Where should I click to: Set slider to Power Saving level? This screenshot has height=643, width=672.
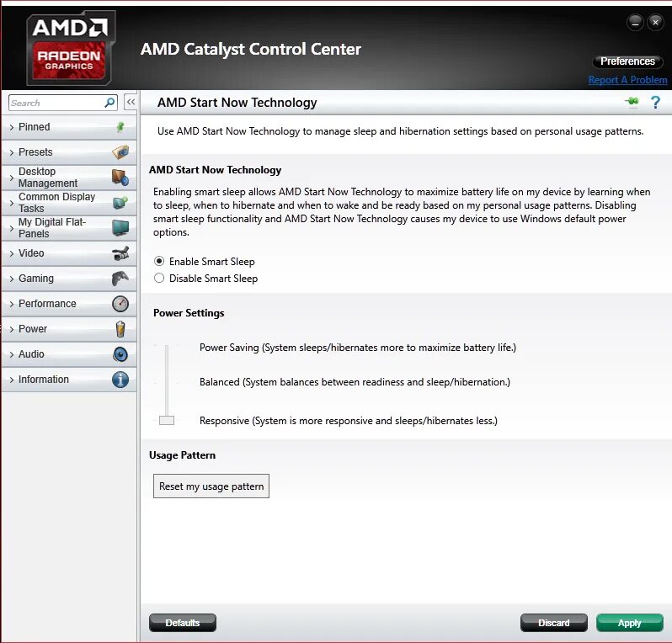tap(167, 348)
